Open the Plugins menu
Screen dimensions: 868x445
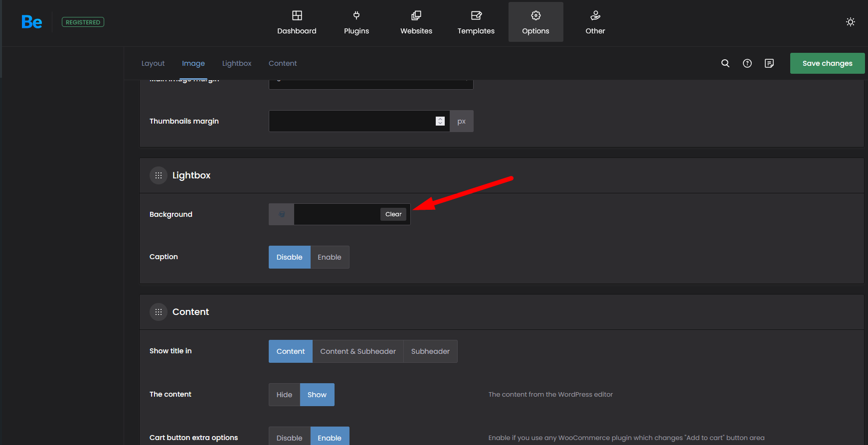click(x=356, y=22)
